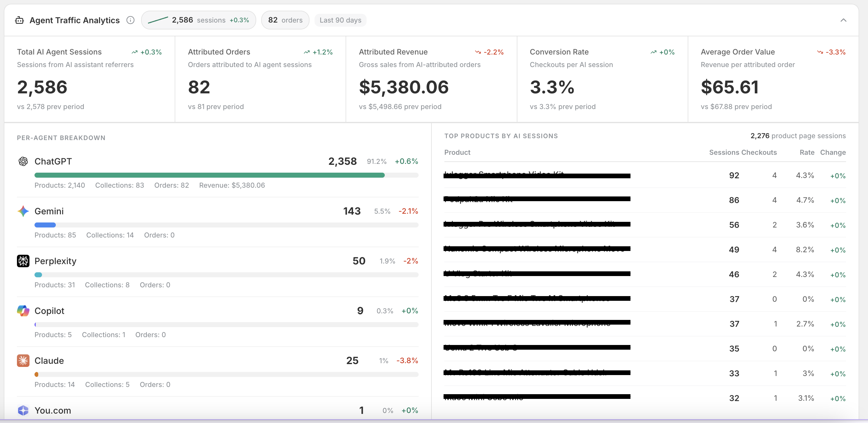This screenshot has width=868, height=423.
Task: Click the Average Order Value downward trend arrow
Action: (x=820, y=52)
